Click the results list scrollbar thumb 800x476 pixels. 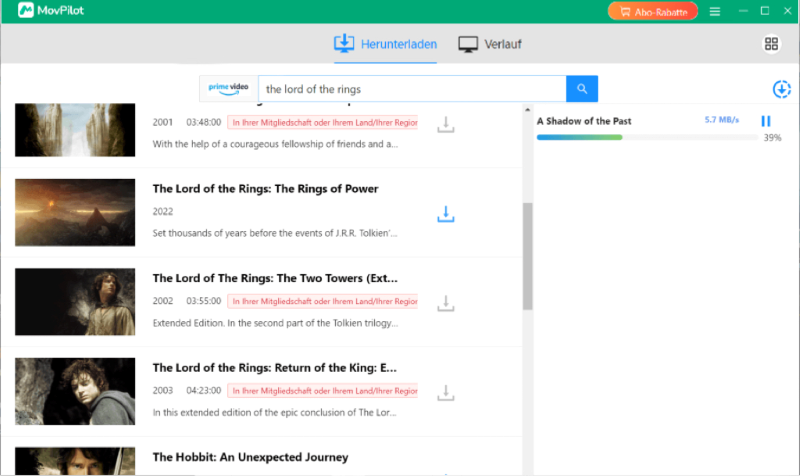(x=528, y=256)
